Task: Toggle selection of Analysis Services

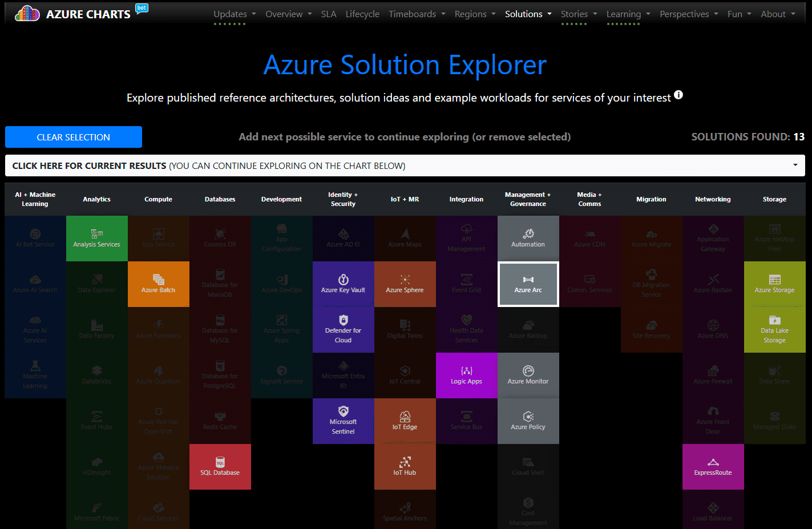Action: click(x=96, y=239)
